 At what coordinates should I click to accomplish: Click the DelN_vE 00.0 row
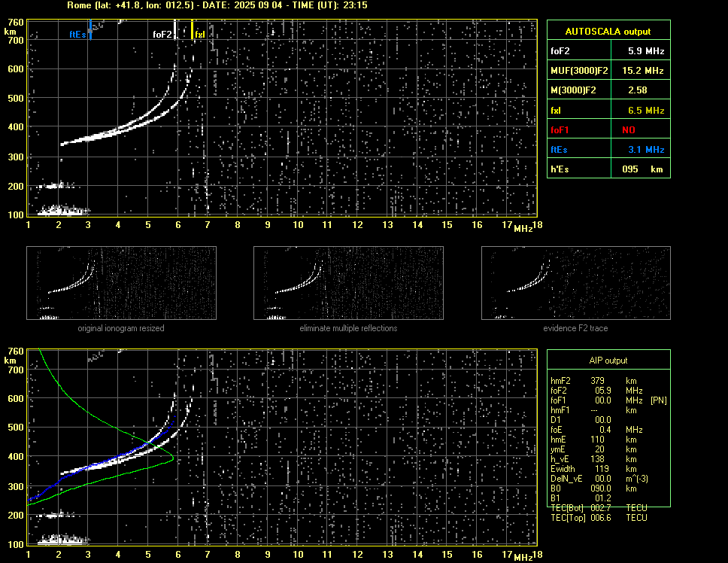599,479
